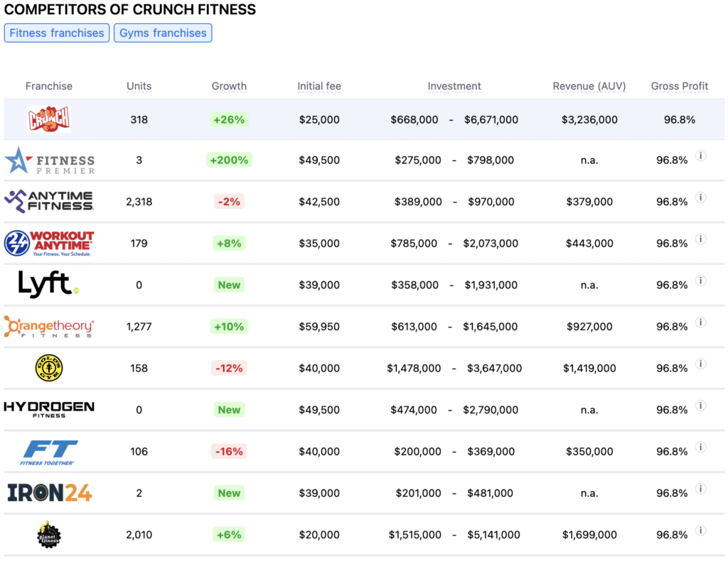Open info icon in Planet Fitness row
Viewport: 728px width, 562px height.
tap(700, 531)
